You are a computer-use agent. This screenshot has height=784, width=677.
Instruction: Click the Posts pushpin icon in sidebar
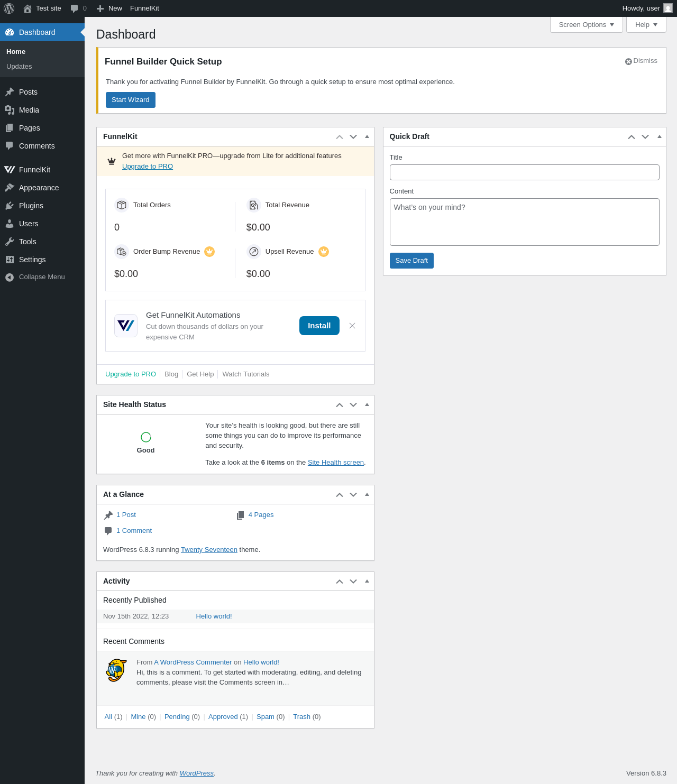tap(10, 92)
